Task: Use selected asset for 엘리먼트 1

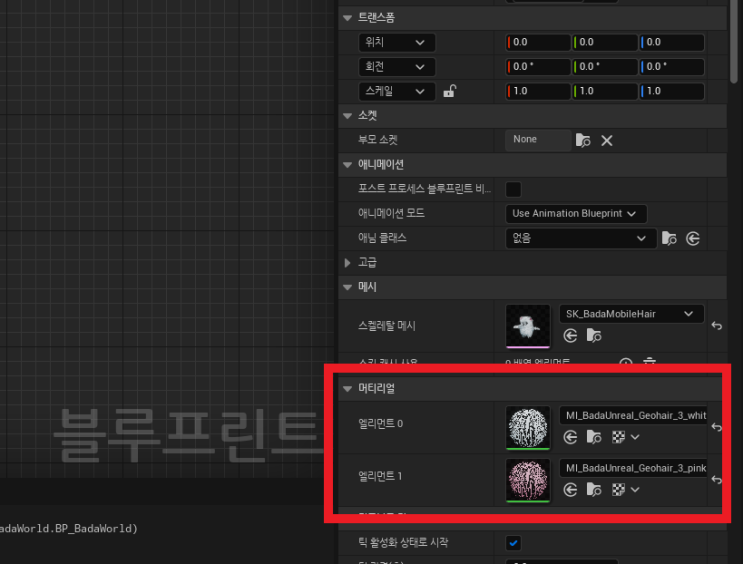Action: click(570, 490)
